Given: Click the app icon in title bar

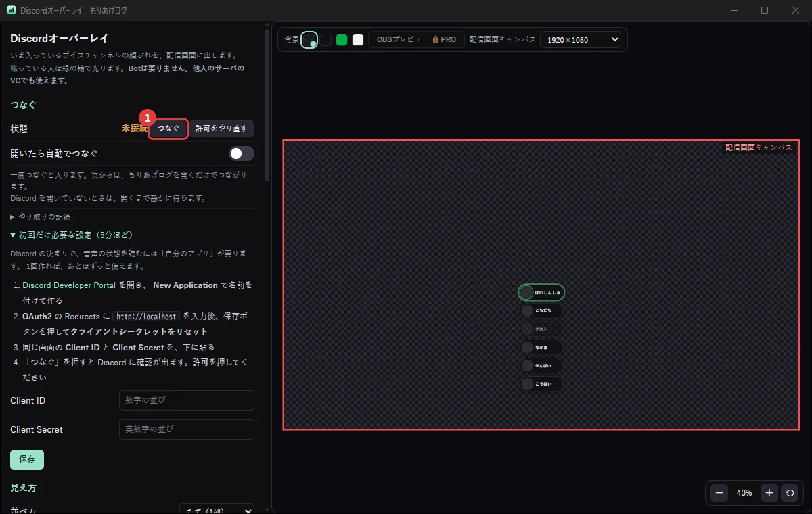Looking at the screenshot, I should pyautogui.click(x=11, y=10).
